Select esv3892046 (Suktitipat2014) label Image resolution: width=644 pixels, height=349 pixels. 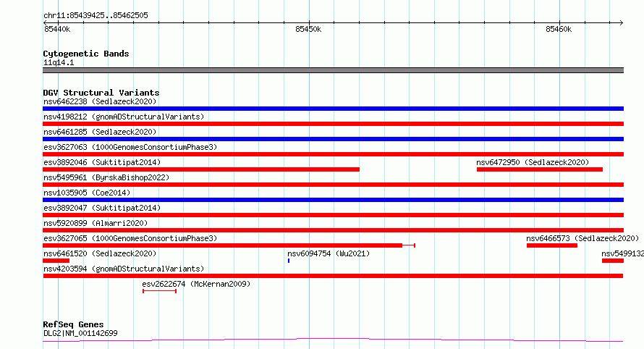102,162
